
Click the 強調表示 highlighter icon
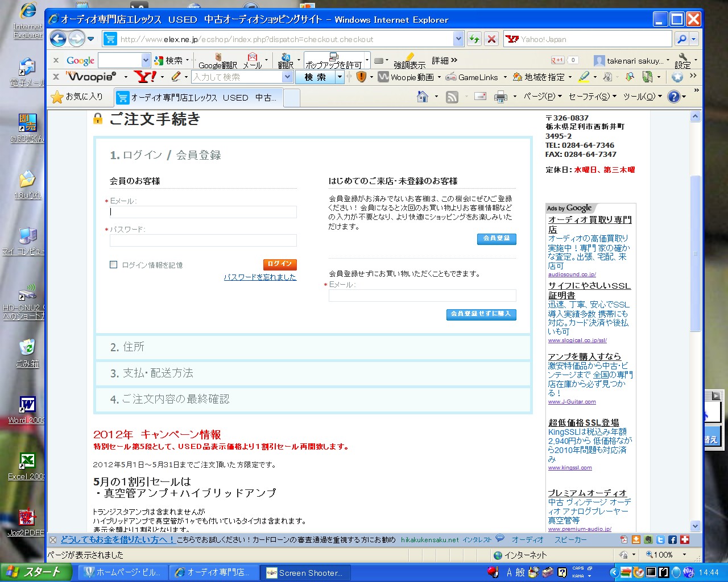tap(409, 61)
